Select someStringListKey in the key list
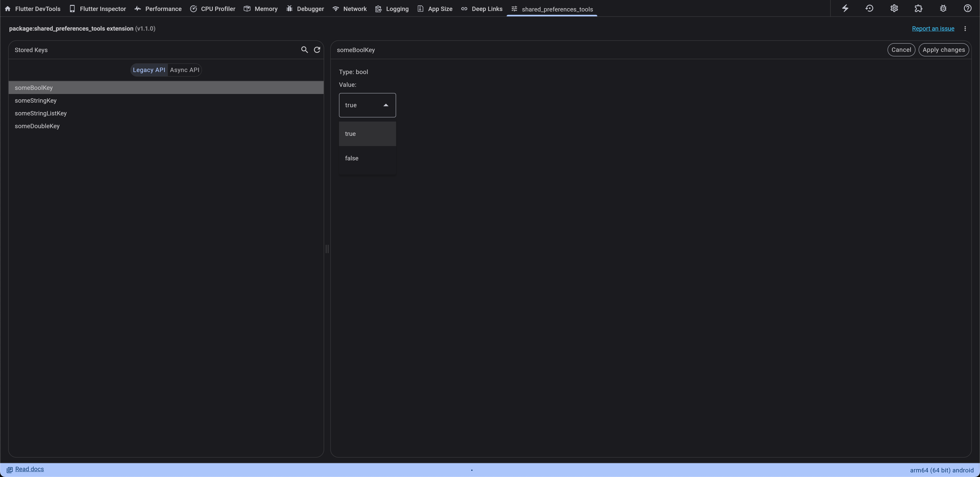This screenshot has width=980, height=477. (x=41, y=113)
